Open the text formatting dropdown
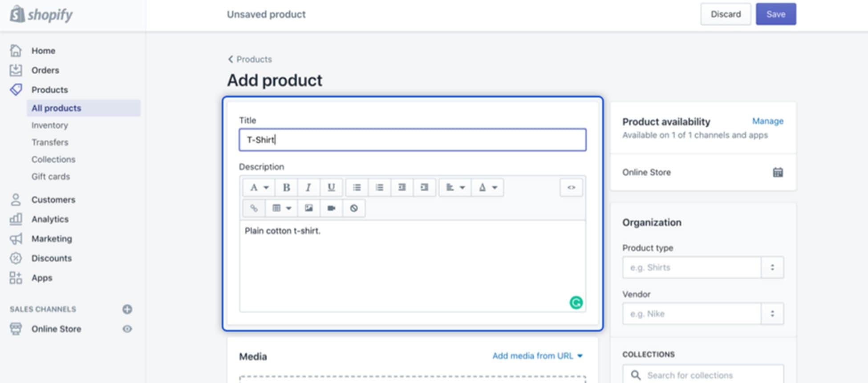 pyautogui.click(x=259, y=187)
